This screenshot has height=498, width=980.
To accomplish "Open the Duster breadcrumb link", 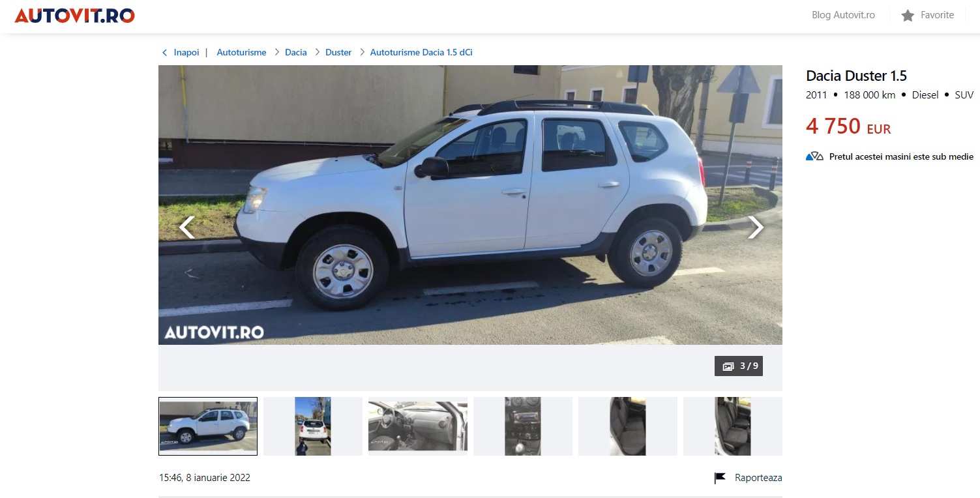I will (x=338, y=52).
